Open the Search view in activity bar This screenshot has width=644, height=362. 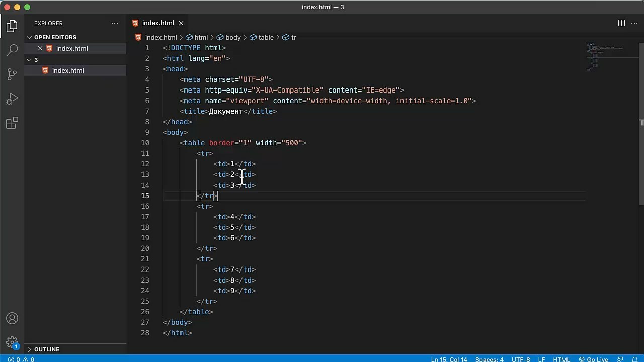(x=12, y=50)
